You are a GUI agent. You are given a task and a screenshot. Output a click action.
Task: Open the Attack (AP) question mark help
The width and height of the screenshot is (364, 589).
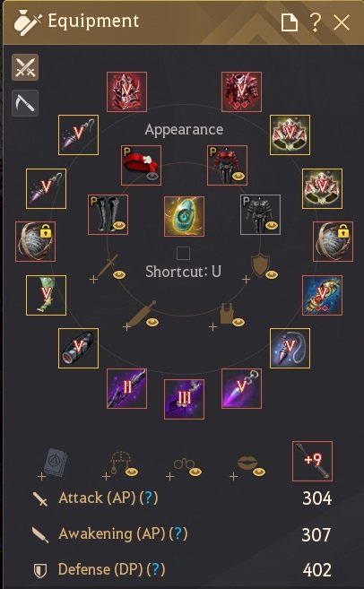pyautogui.click(x=149, y=498)
